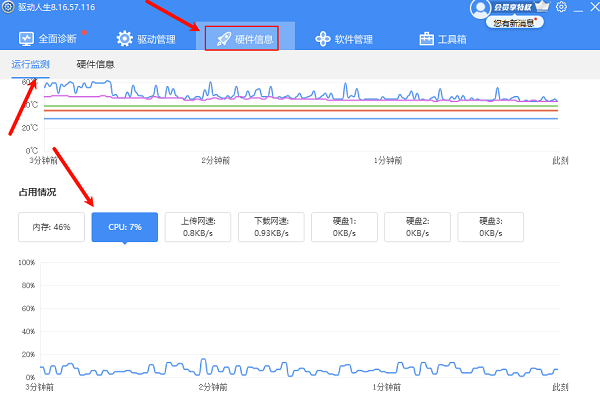Open the 全面诊断 tab
Viewport: 600px width, 395px height.
click(48, 39)
